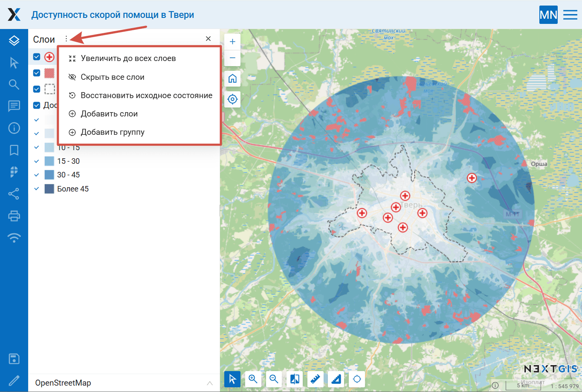Uncheck the red hatched layer checkbox
Viewport: 582px width, 392px height.
[x=37, y=73]
